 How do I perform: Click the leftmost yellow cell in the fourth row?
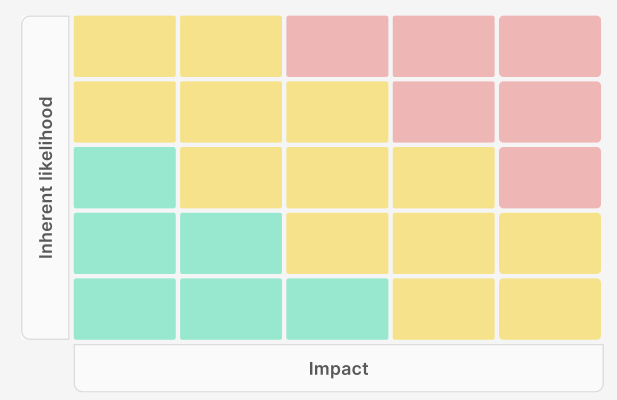point(337,243)
